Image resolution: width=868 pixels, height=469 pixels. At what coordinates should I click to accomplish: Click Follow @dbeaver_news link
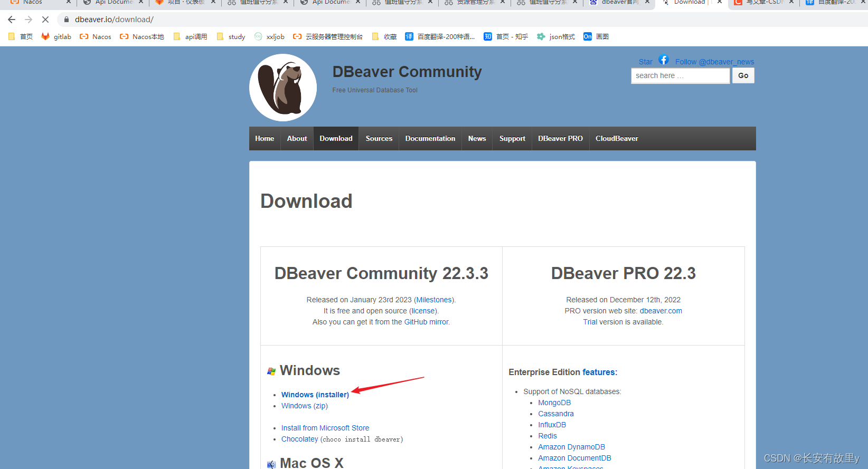714,62
